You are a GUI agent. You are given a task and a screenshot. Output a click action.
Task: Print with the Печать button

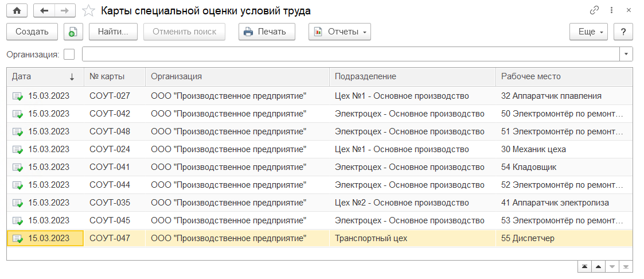click(x=267, y=32)
